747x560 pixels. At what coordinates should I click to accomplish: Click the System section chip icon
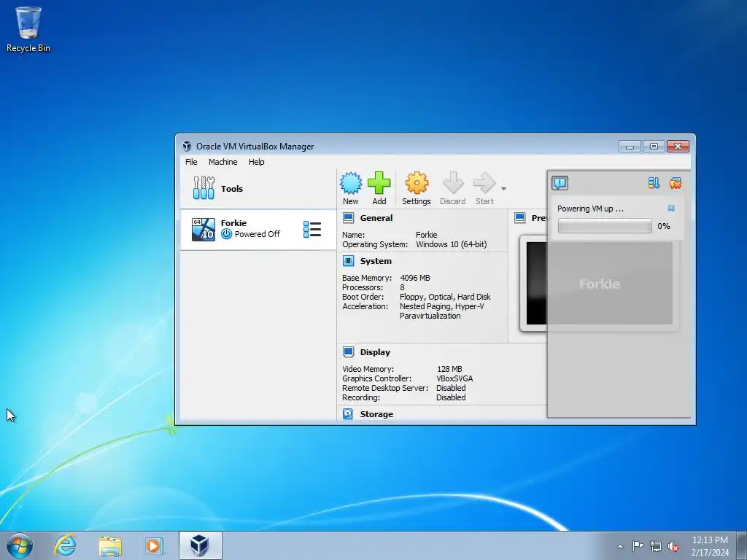348,261
